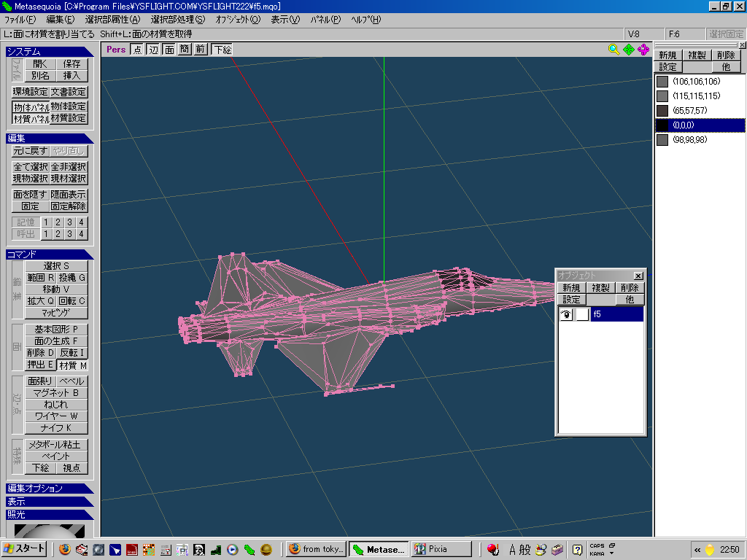Toggle the 前 front display button
747x560 pixels.
click(x=201, y=49)
